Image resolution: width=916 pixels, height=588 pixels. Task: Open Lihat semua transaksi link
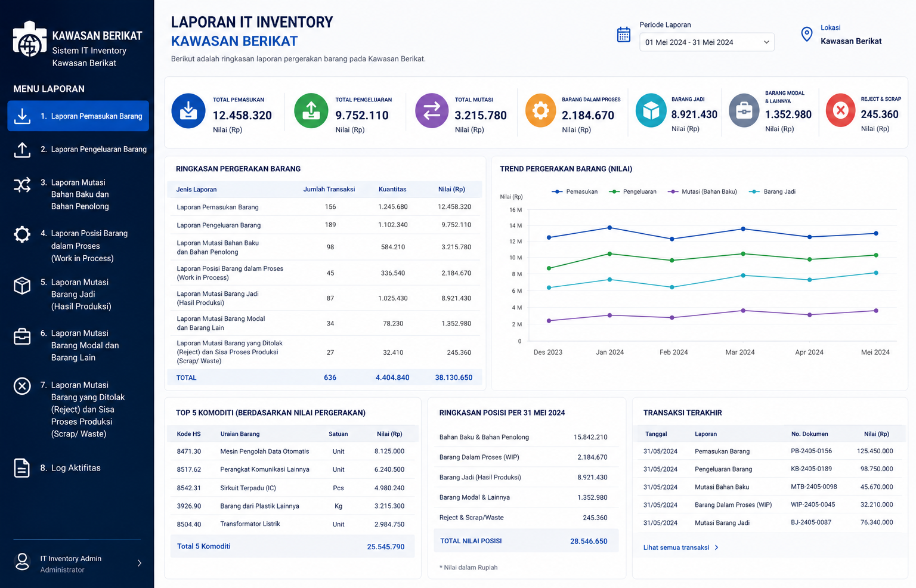pyautogui.click(x=676, y=547)
